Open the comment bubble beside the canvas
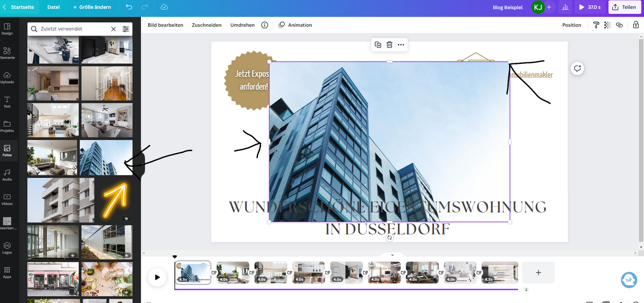Image resolution: width=644 pixels, height=303 pixels. pos(577,68)
